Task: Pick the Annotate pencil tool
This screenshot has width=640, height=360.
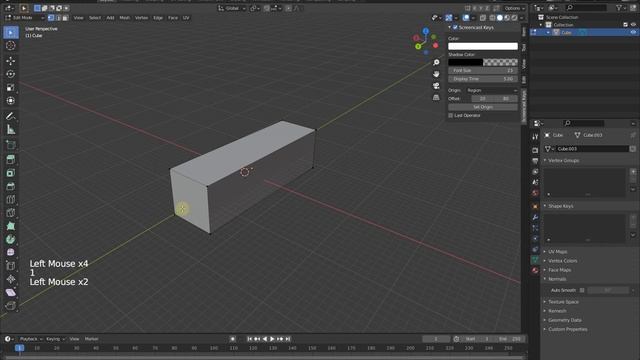Action: (x=11, y=116)
